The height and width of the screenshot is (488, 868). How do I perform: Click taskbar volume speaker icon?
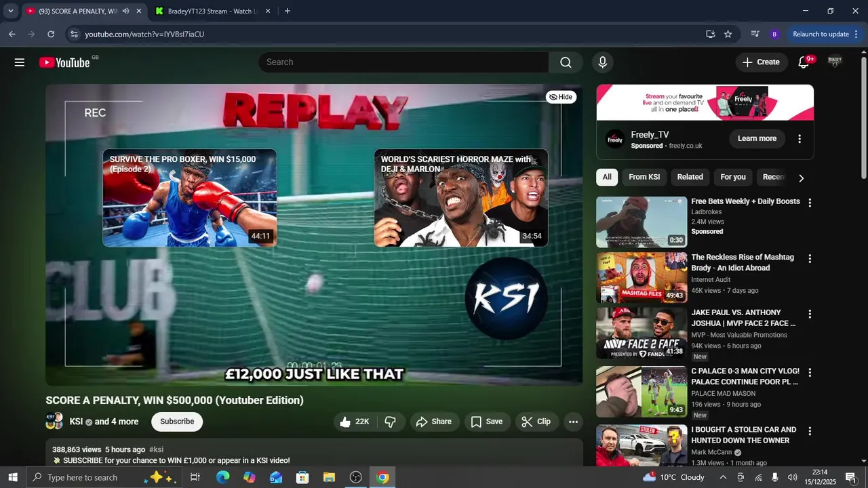(792, 477)
